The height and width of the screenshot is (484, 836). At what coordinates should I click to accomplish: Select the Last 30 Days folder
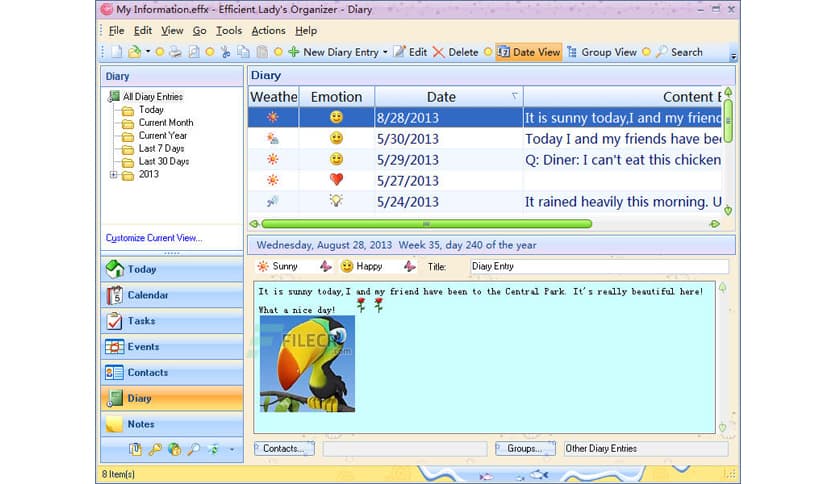coord(164,161)
